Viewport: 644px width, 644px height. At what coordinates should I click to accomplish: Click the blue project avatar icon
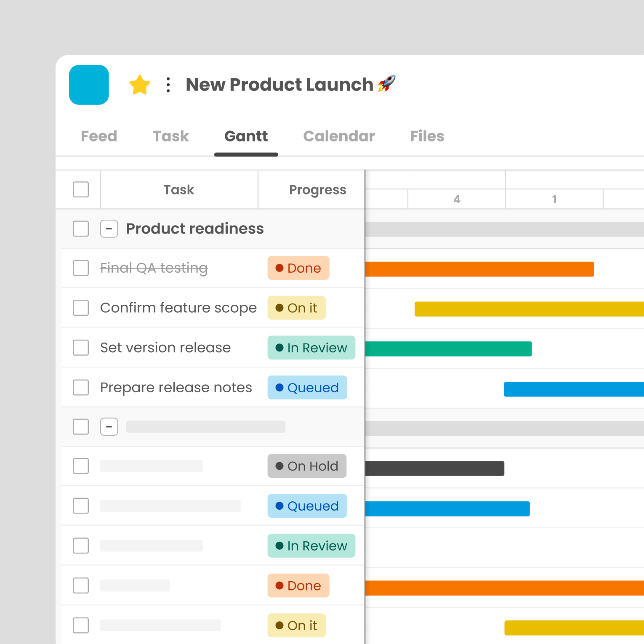pyautogui.click(x=89, y=85)
